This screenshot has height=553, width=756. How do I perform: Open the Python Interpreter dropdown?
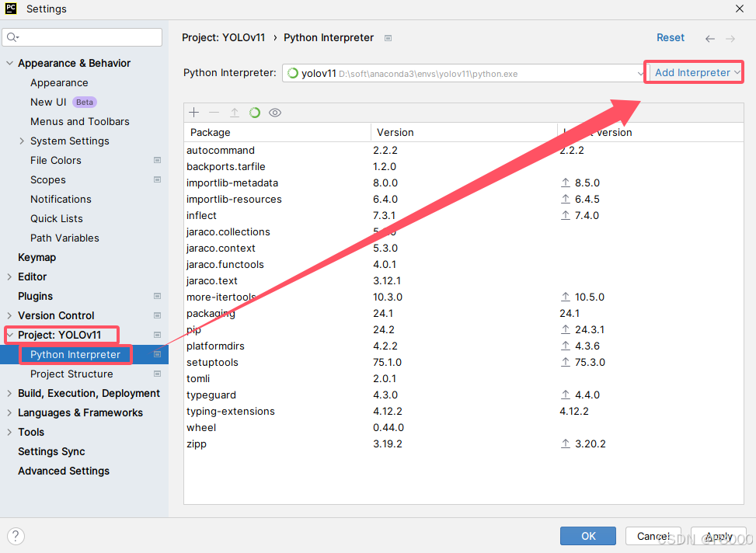coord(464,73)
